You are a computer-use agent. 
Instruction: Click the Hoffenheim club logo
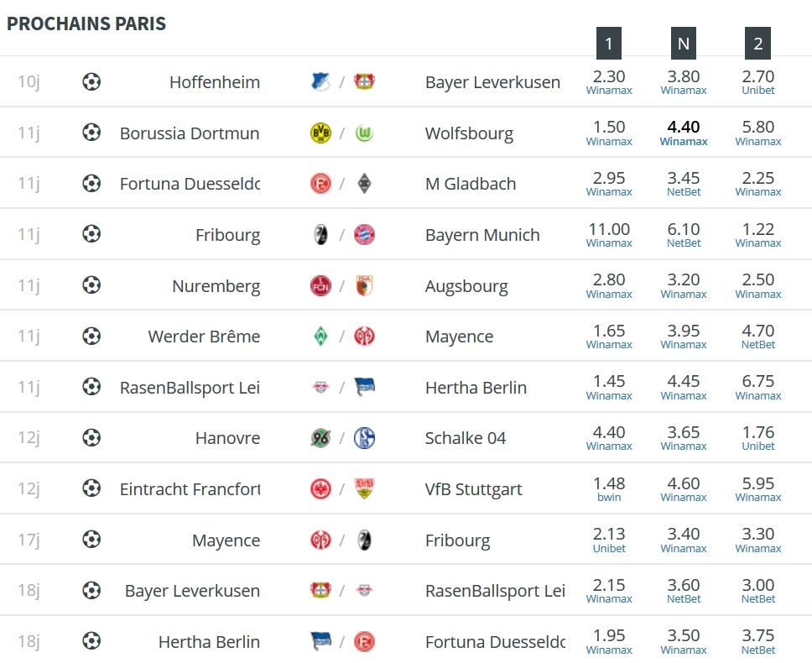pyautogui.click(x=320, y=82)
